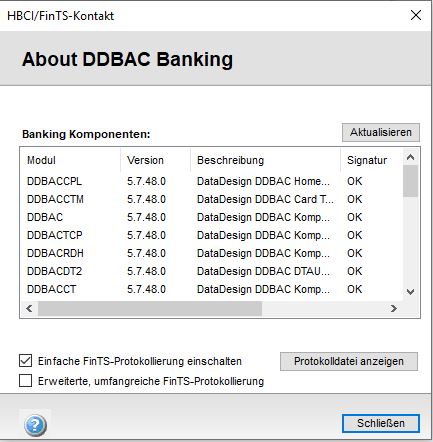This screenshot has width=433, height=442.
Task: Click the vertical scrollbar thumb
Action: pyautogui.click(x=410, y=181)
